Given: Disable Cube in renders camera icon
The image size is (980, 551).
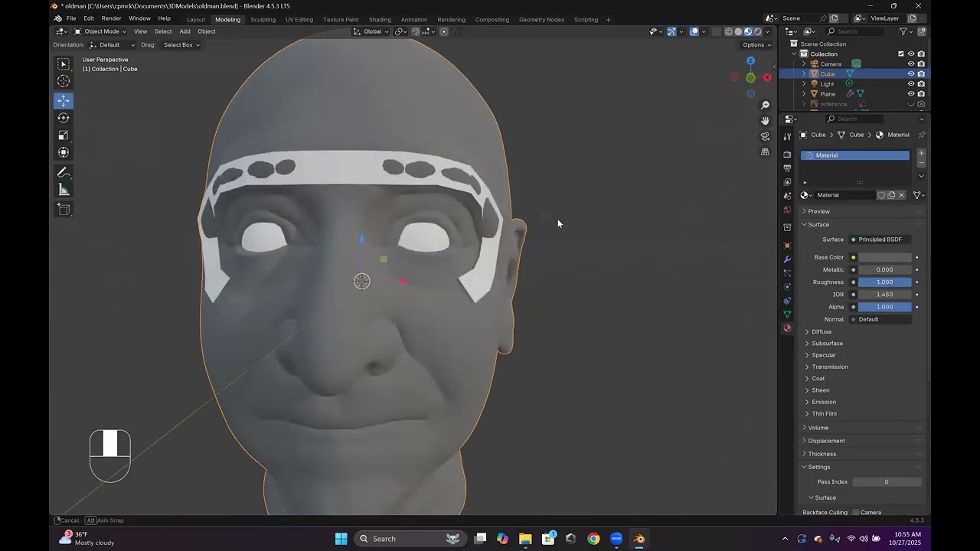Looking at the screenshot, I should [921, 73].
